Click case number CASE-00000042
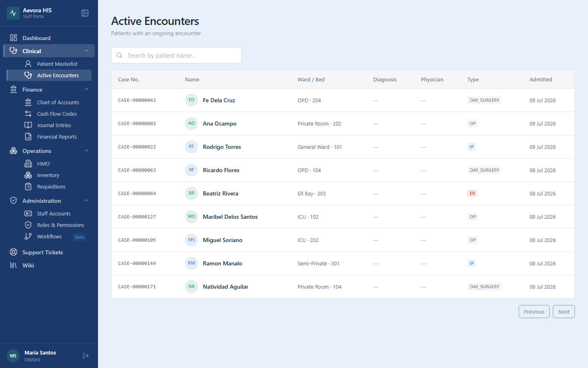The height and width of the screenshot is (368, 588). (137, 100)
